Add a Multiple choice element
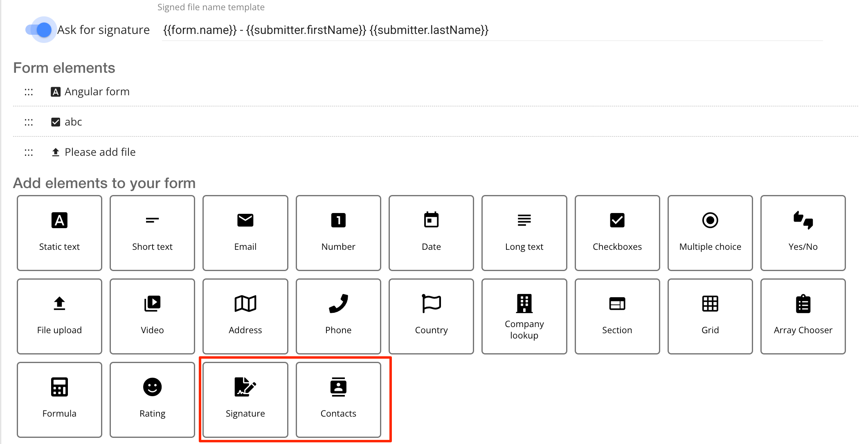This screenshot has width=868, height=444. tap(710, 233)
